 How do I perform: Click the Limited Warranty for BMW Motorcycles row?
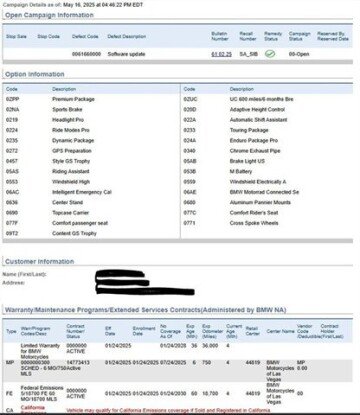[x=177, y=351]
